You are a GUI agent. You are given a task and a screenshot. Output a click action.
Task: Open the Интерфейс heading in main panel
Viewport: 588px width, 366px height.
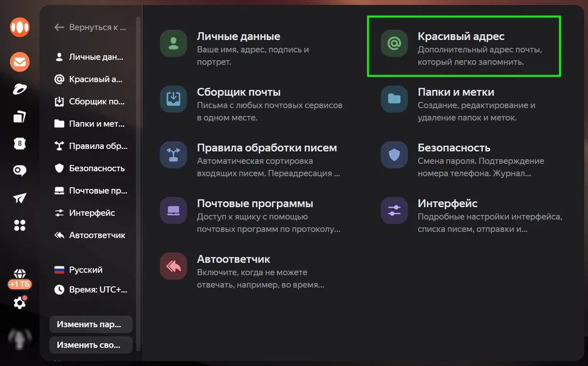pos(447,204)
